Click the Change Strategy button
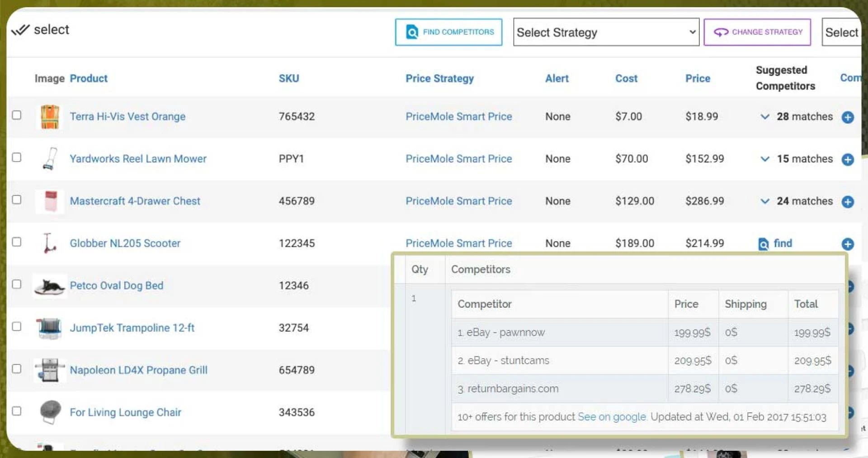 coord(757,32)
